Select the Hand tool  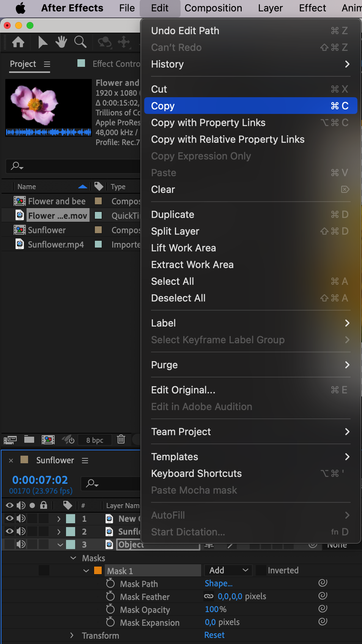(61, 42)
